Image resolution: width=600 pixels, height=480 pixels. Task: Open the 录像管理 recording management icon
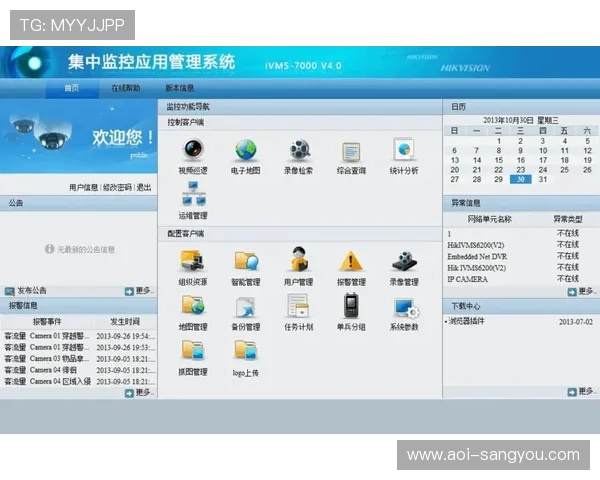[404, 261]
